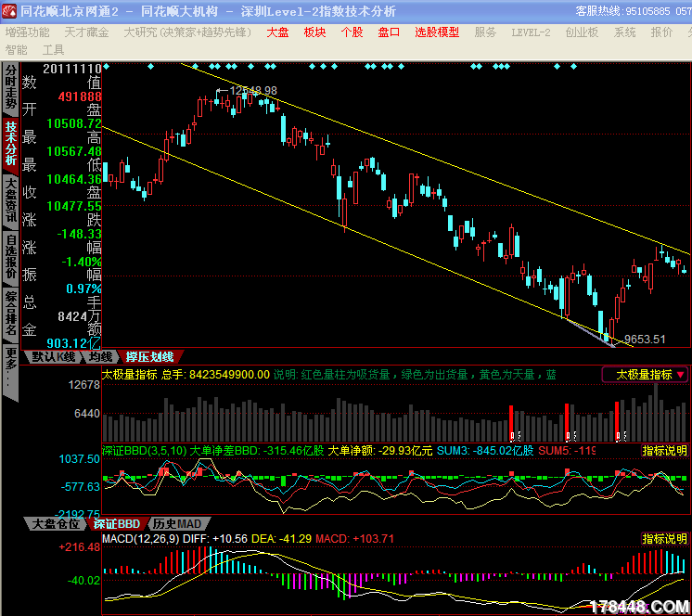Switch to 大盘仓位 indicator tab
The image size is (692, 616).
56,524
